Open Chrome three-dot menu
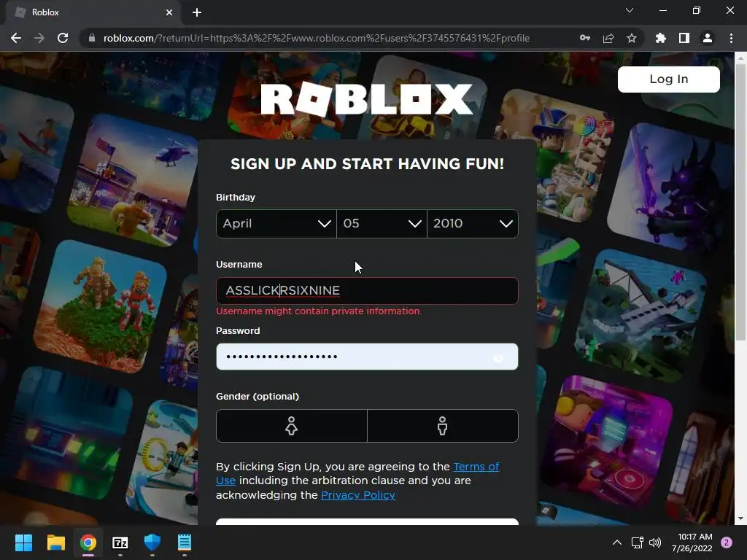The image size is (747, 560). coord(731,38)
